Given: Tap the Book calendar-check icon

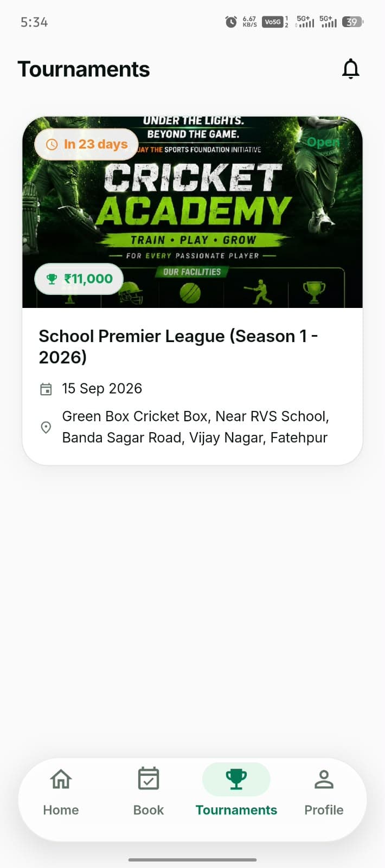Looking at the screenshot, I should [x=149, y=779].
